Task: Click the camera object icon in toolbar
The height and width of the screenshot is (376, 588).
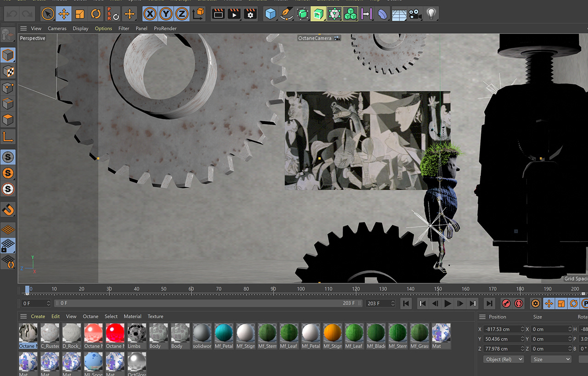Action: pyautogui.click(x=415, y=14)
